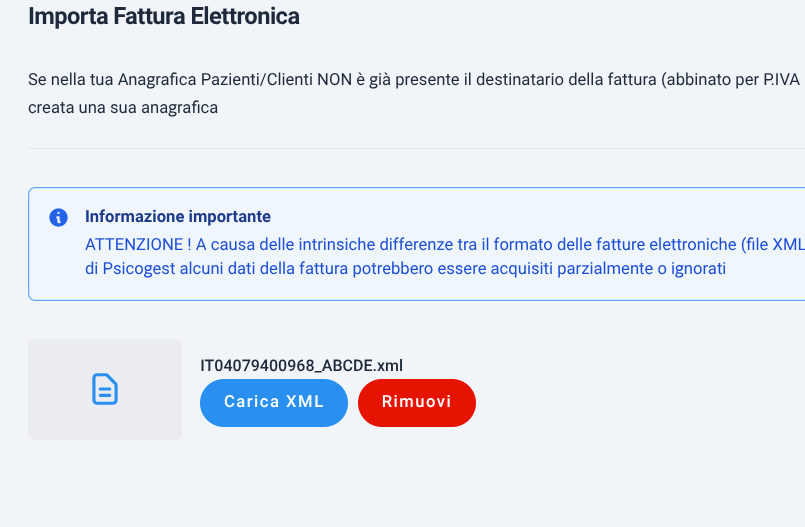Select the blue document file icon
This screenshot has width=805, height=527.
105,389
